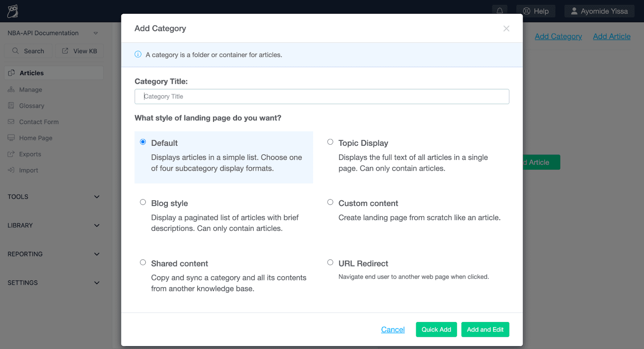Click 'What style of landing page' heading
The height and width of the screenshot is (349, 644).
pyautogui.click(x=208, y=118)
